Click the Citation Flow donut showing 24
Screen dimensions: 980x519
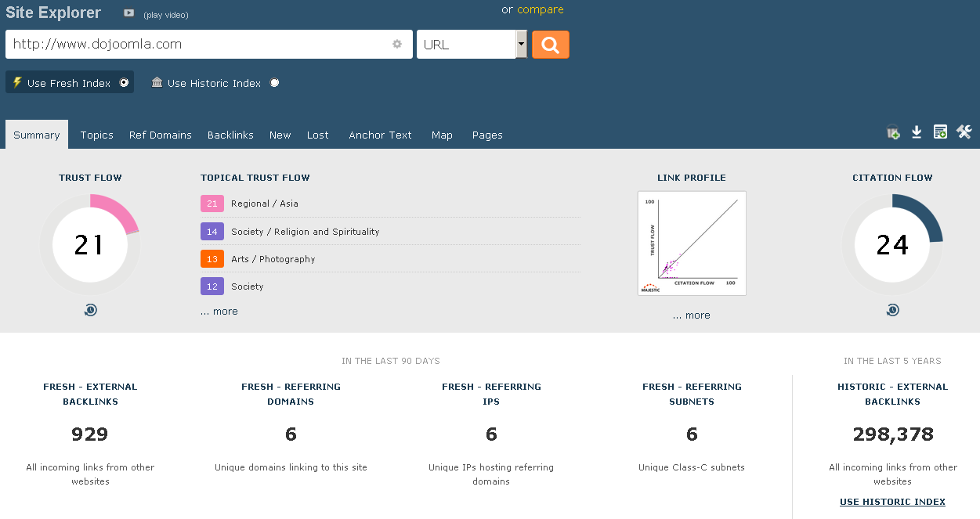[892, 244]
